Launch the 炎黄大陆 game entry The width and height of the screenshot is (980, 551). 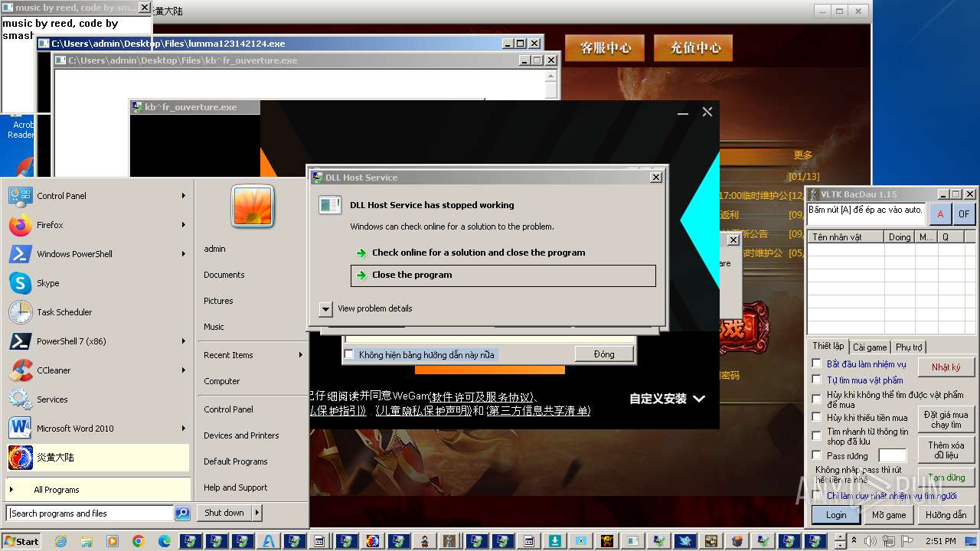click(x=97, y=458)
